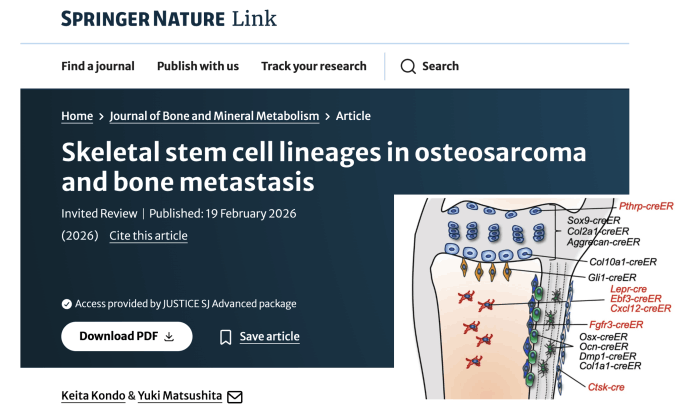Click the chevron right after Home breadcrumb
696x411 pixels.
(101, 116)
